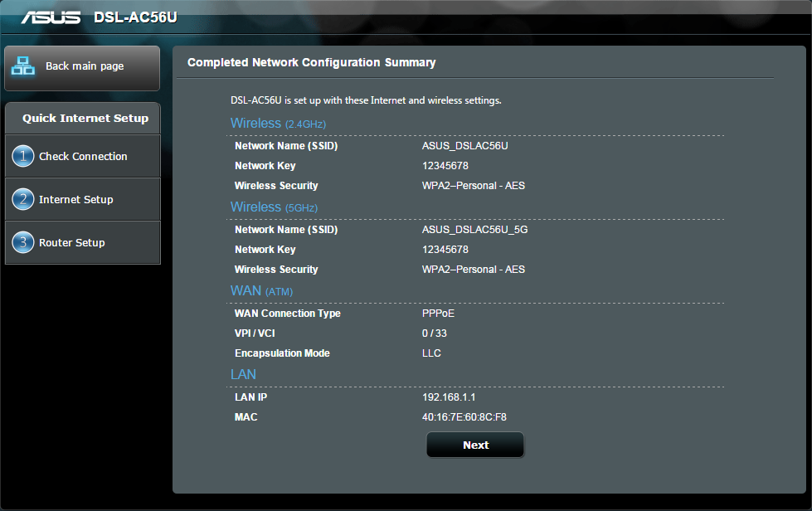
Task: Click the network icon beside Back main page
Action: click(x=23, y=66)
